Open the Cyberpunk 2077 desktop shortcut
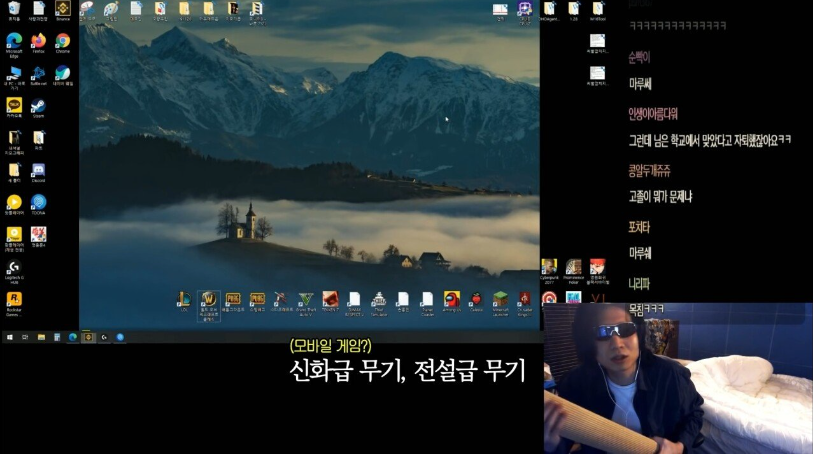 [549, 271]
